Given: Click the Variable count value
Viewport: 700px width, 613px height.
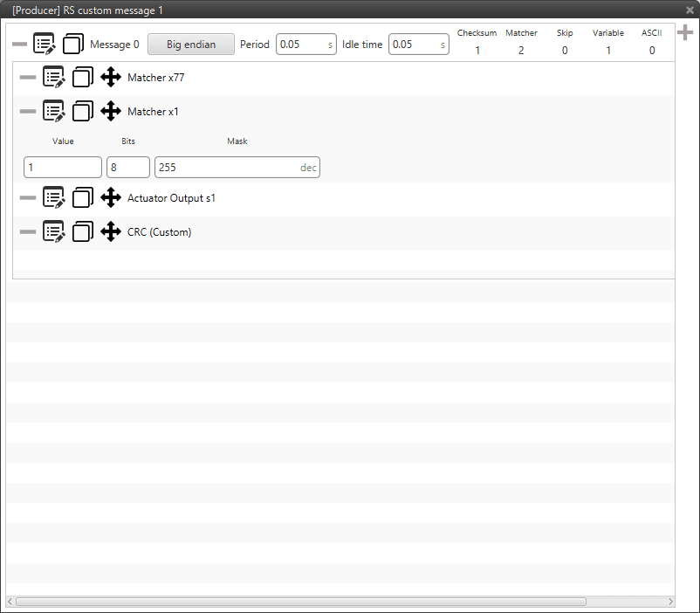Looking at the screenshot, I should (x=608, y=51).
